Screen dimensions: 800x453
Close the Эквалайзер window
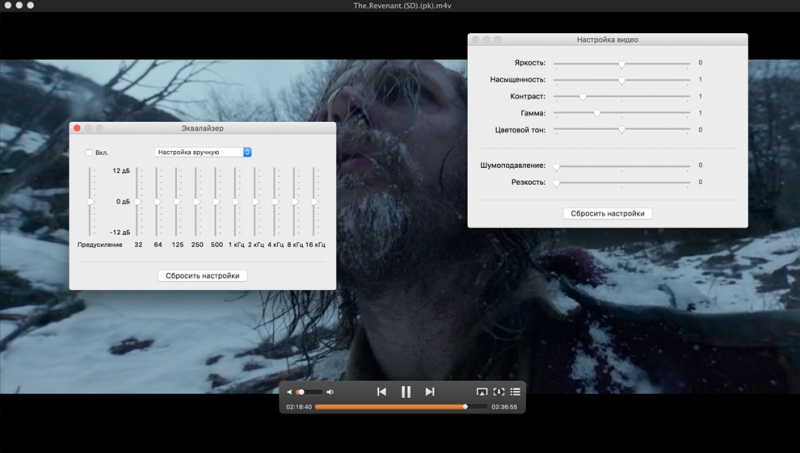point(77,128)
